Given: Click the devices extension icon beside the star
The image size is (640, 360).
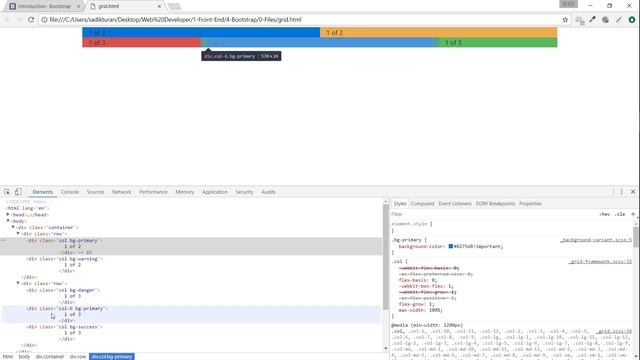Looking at the screenshot, I should coord(580,20).
